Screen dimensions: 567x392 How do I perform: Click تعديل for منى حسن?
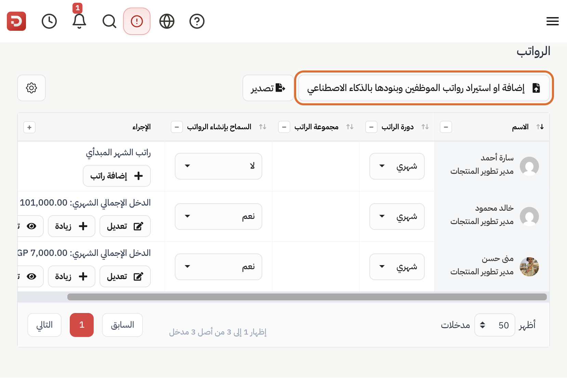(x=125, y=276)
